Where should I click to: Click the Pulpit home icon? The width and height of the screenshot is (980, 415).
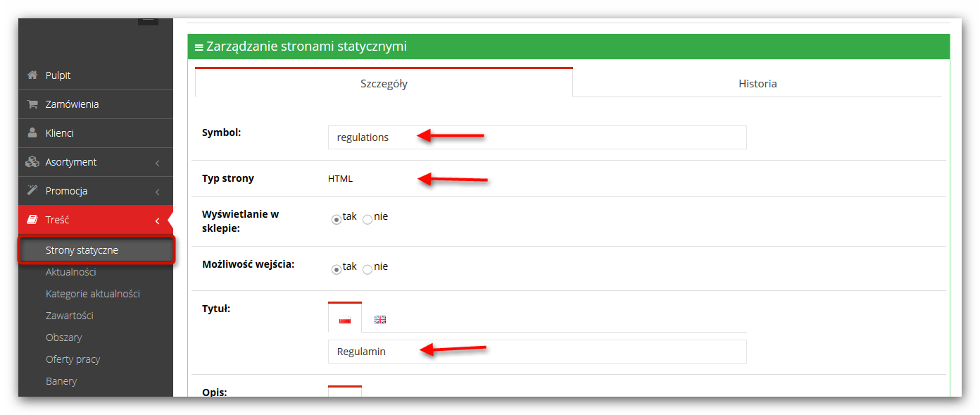(32, 75)
